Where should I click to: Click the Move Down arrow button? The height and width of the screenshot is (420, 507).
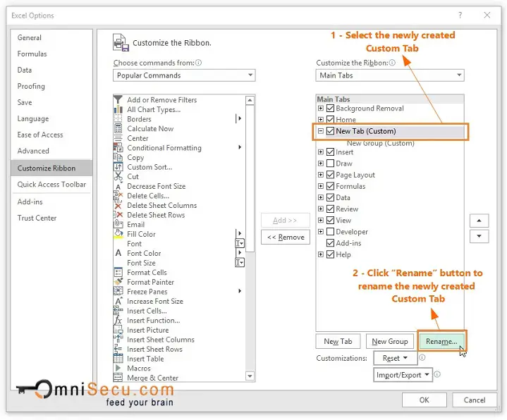coord(479,236)
